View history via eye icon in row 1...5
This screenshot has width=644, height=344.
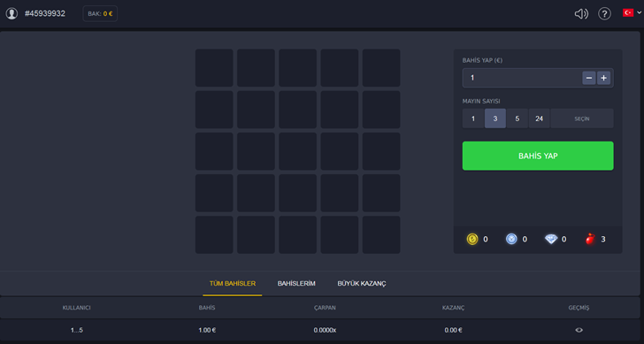pos(579,330)
